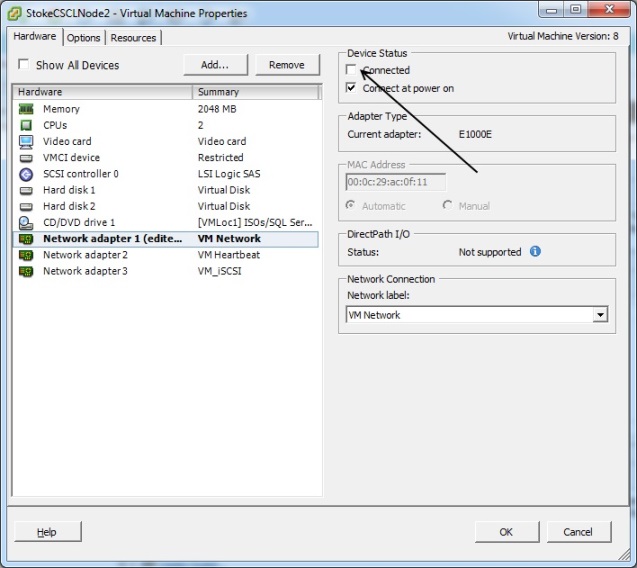The width and height of the screenshot is (637, 568).
Task: Enable the Connected checkbox
Action: (351, 69)
